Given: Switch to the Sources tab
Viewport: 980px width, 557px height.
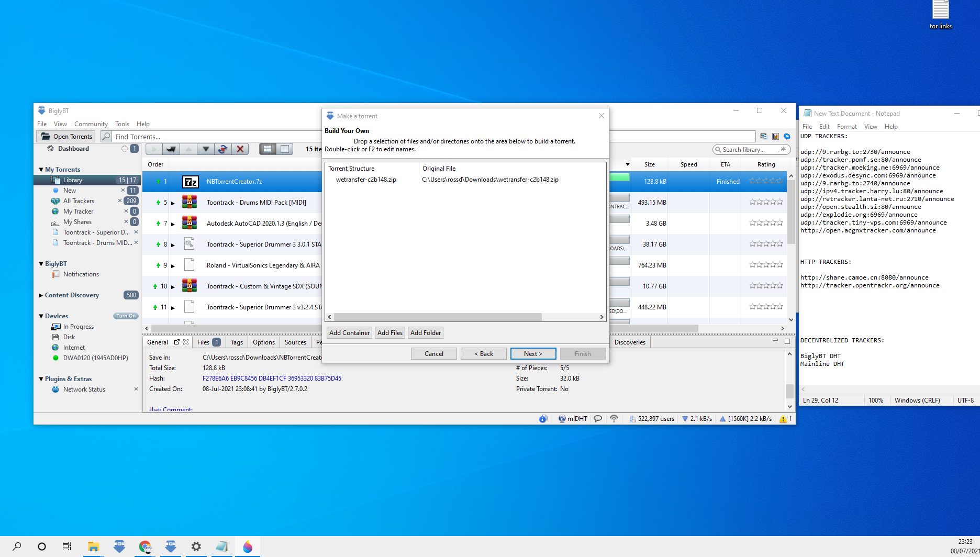Looking at the screenshot, I should 295,342.
